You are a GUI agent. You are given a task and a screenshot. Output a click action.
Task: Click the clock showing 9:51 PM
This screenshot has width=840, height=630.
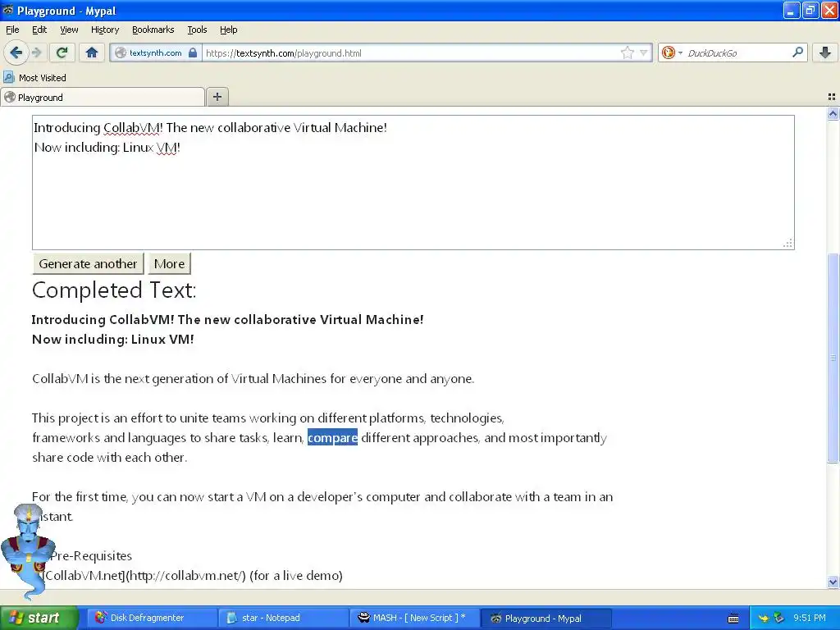pos(810,618)
